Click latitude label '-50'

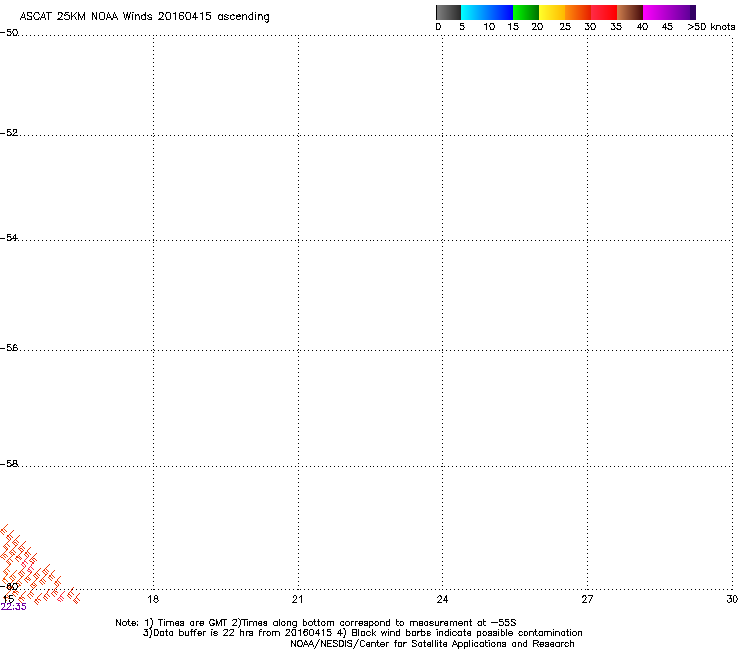click(x=9, y=33)
